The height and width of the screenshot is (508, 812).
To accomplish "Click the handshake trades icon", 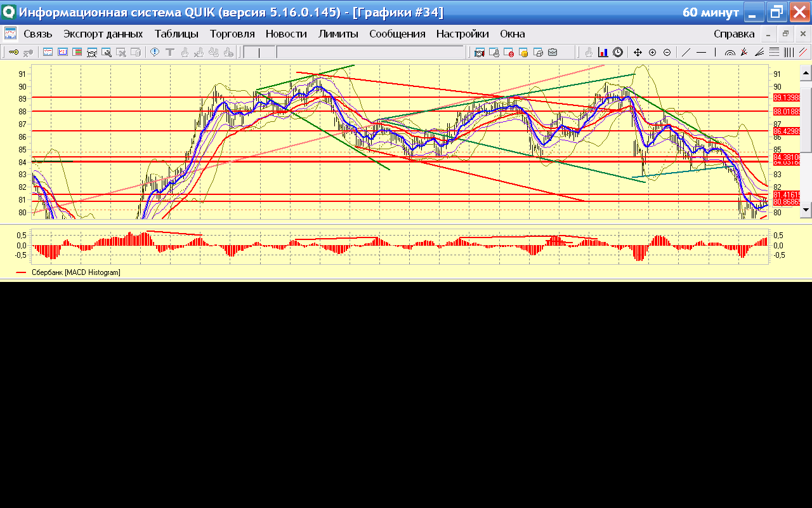I will click(x=479, y=52).
